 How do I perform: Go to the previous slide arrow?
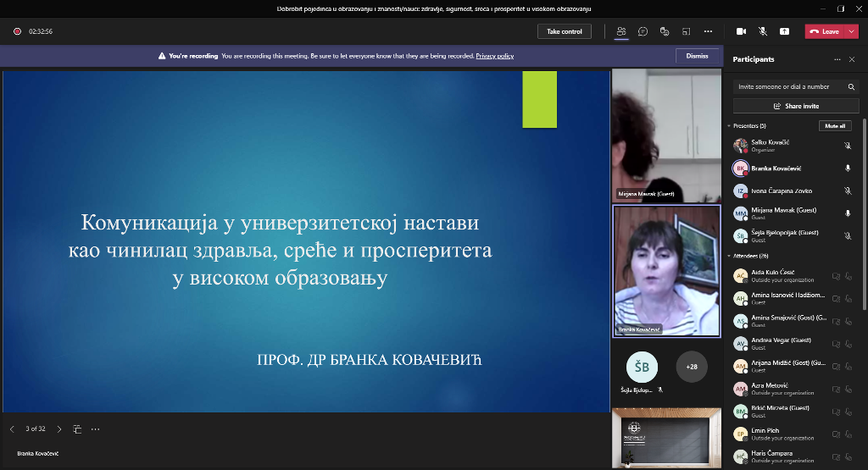pyautogui.click(x=12, y=429)
